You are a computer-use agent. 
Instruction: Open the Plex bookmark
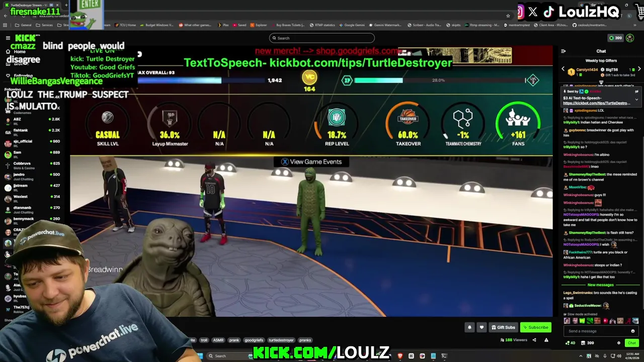pos(223,25)
